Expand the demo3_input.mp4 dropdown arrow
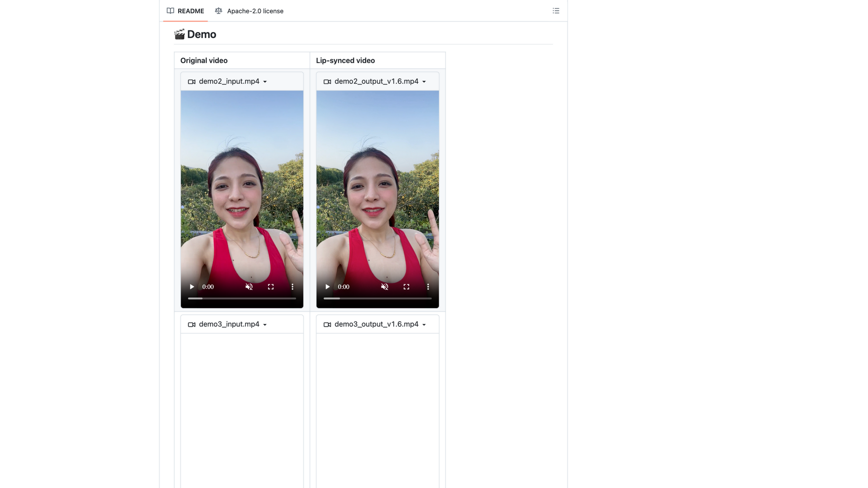 click(265, 325)
